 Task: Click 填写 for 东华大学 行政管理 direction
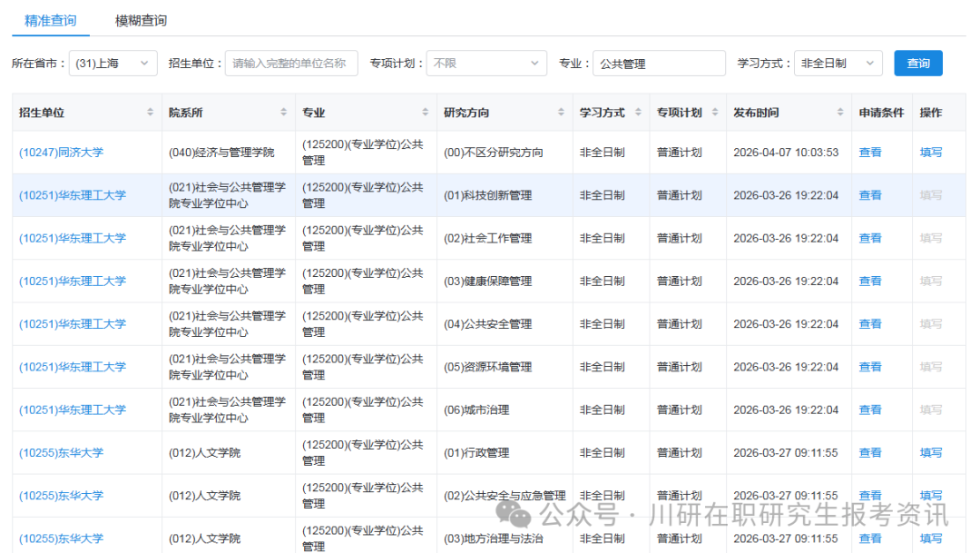point(931,452)
